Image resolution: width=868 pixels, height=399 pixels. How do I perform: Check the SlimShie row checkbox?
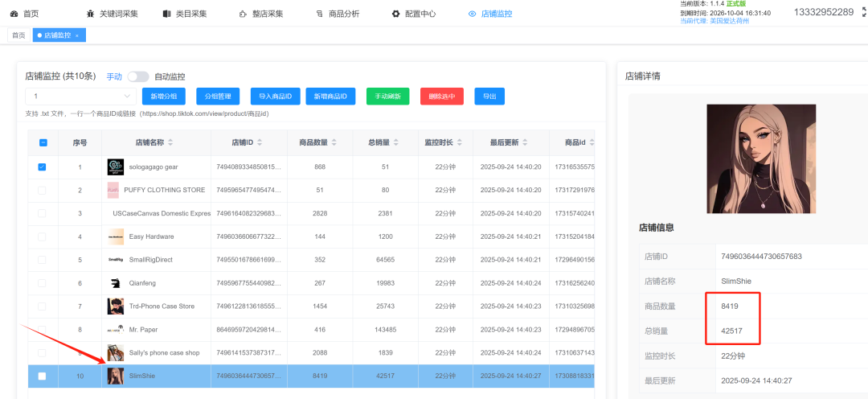point(42,376)
